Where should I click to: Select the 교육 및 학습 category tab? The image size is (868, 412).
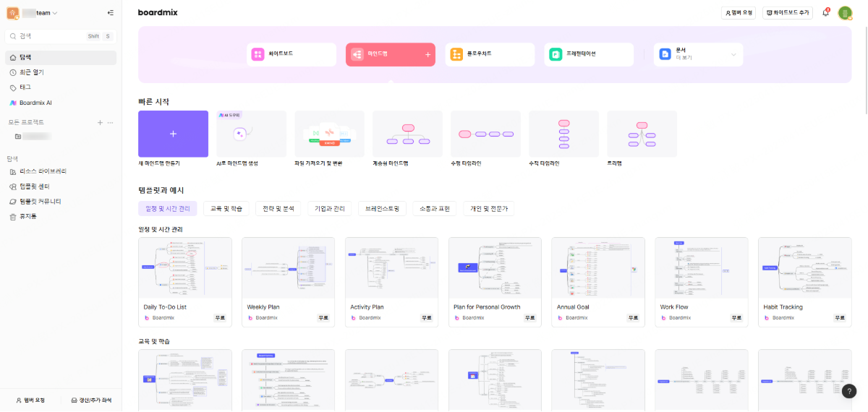click(226, 209)
